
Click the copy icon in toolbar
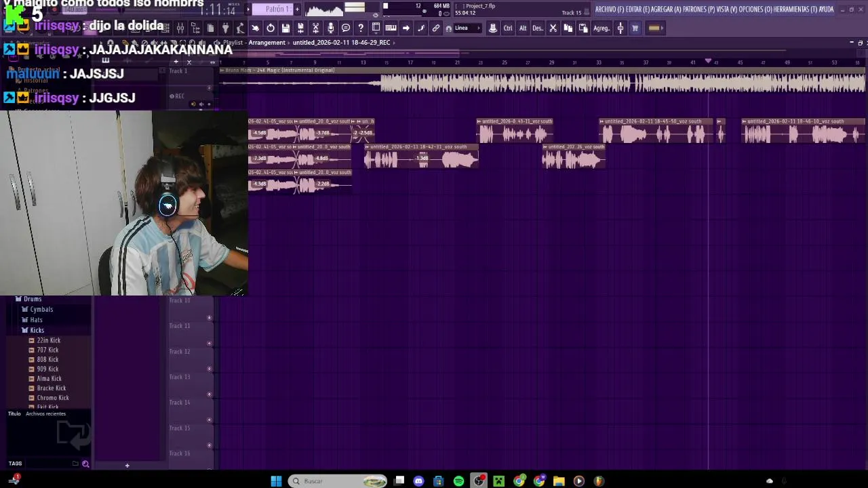(568, 28)
